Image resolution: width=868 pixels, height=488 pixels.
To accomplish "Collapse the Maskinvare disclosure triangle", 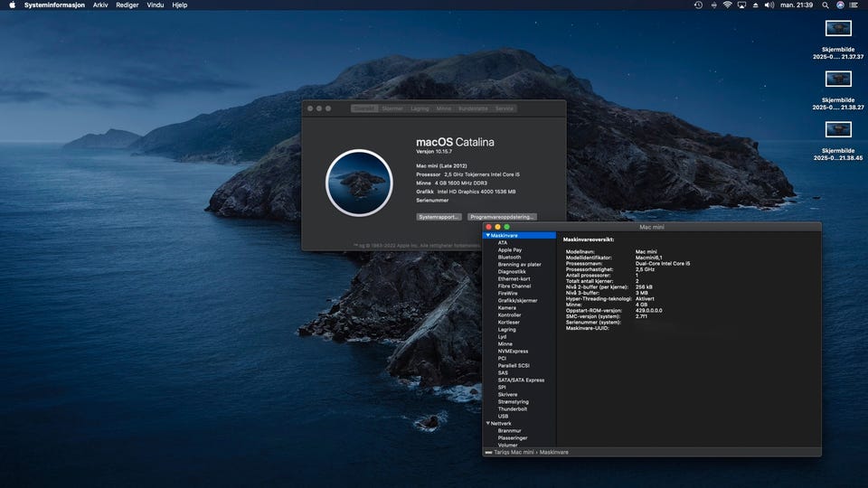I will point(488,236).
